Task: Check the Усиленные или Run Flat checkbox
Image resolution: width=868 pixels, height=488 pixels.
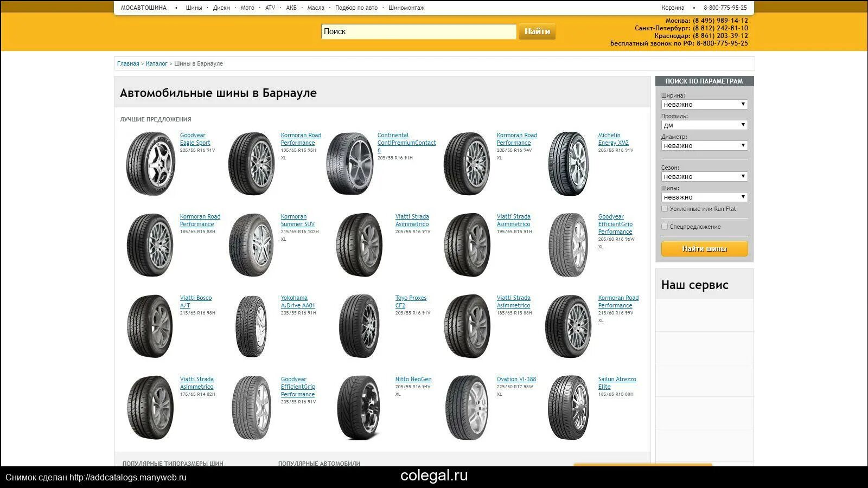Action: (665, 208)
